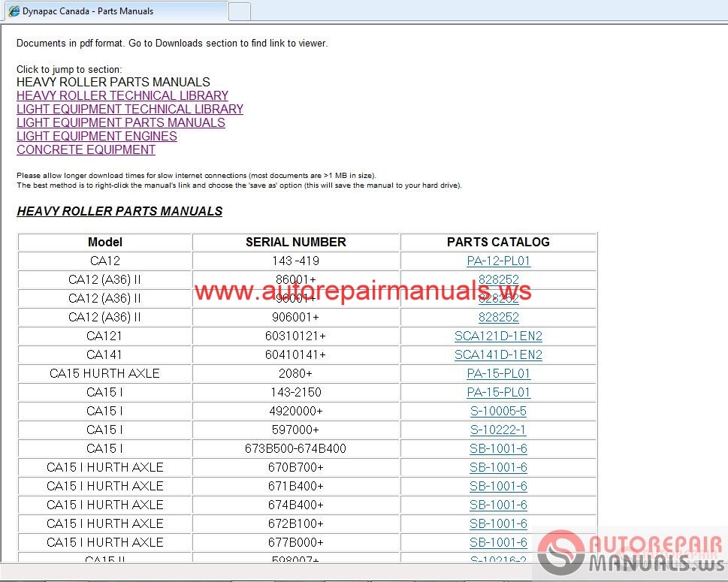Screen dimensions: 728x582
Task: Open the PA-12-PL01 parts catalog
Action: tap(498, 261)
